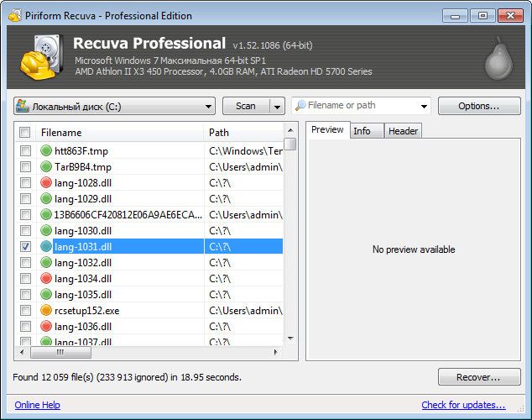Image resolution: width=532 pixels, height=420 pixels.
Task: Check the box for lang-1036.dll
Action: pyautogui.click(x=25, y=326)
